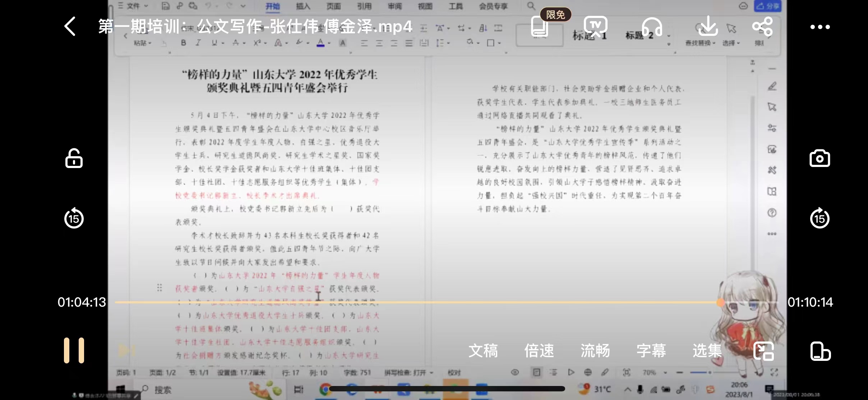
Task: Share the video
Action: click(x=762, y=27)
